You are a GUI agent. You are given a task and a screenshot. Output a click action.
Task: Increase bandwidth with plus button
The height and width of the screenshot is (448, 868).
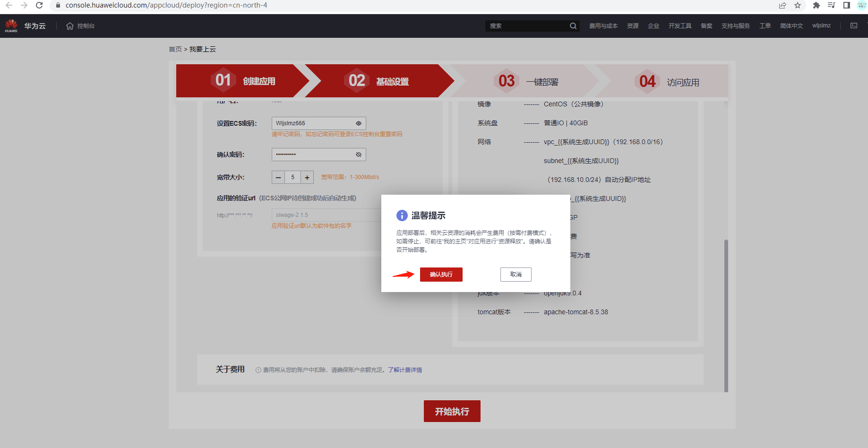pyautogui.click(x=307, y=177)
